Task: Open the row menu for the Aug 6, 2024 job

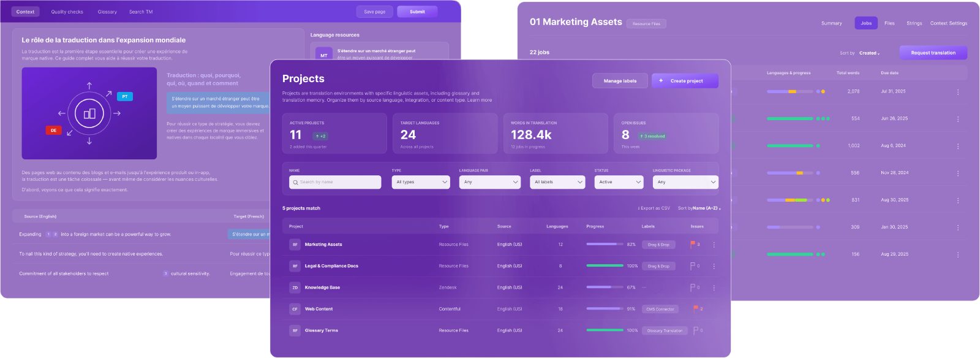Action: (958, 146)
